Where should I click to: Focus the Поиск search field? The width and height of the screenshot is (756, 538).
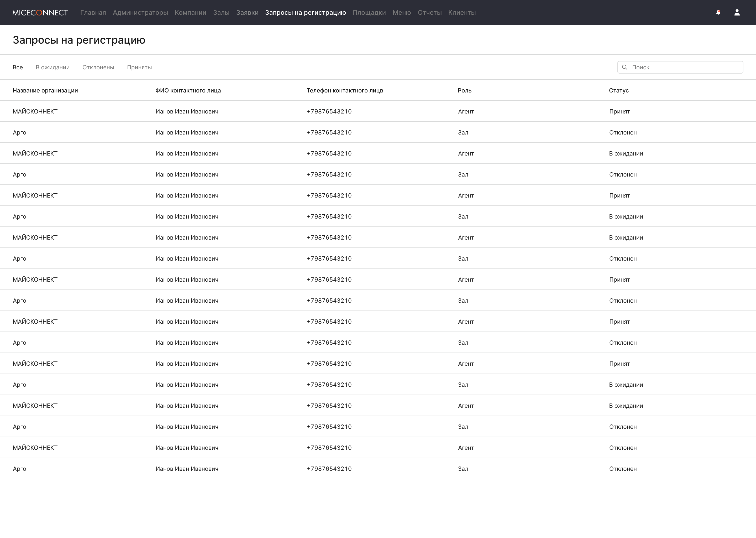[680, 67]
